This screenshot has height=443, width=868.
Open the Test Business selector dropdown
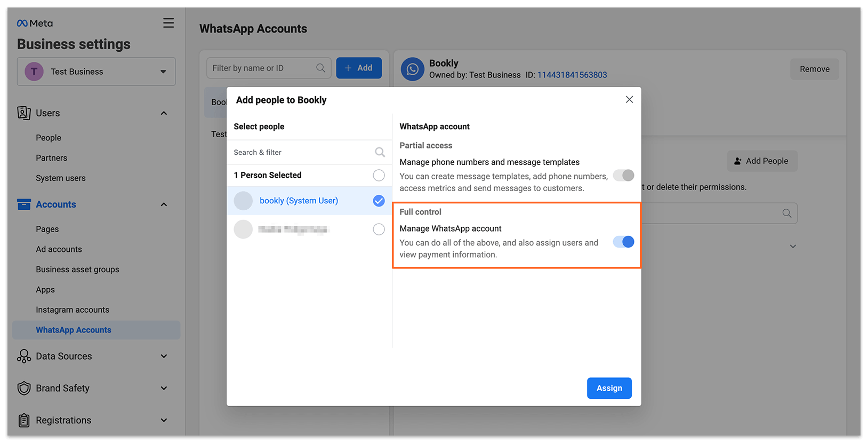(97, 72)
